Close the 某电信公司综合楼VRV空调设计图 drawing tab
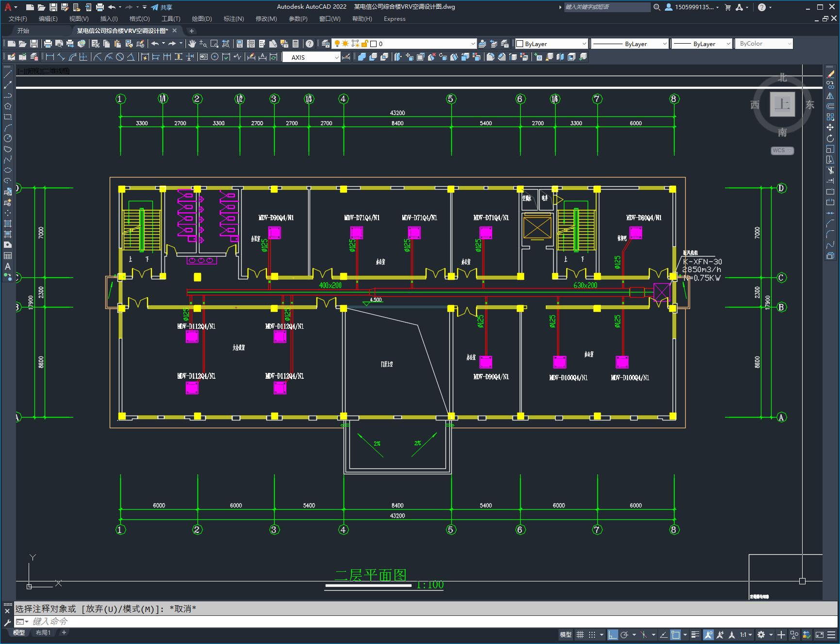Image resolution: width=840 pixels, height=644 pixels. [x=175, y=31]
